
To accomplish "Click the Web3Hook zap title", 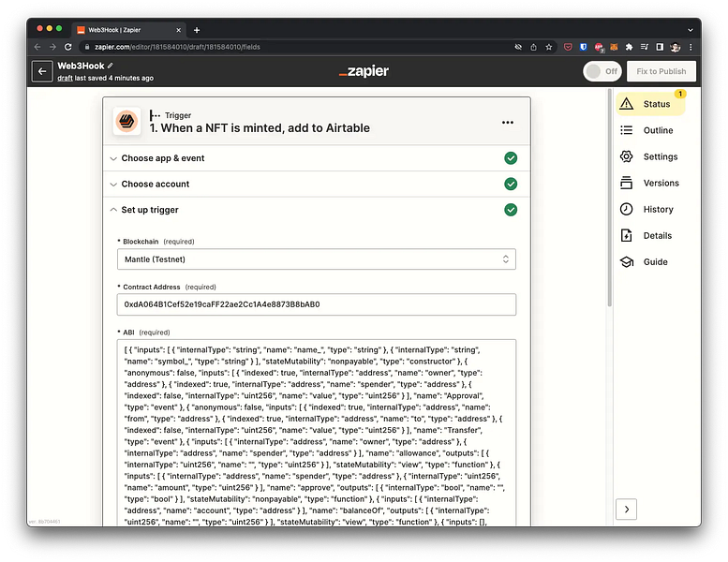I will 81,66.
